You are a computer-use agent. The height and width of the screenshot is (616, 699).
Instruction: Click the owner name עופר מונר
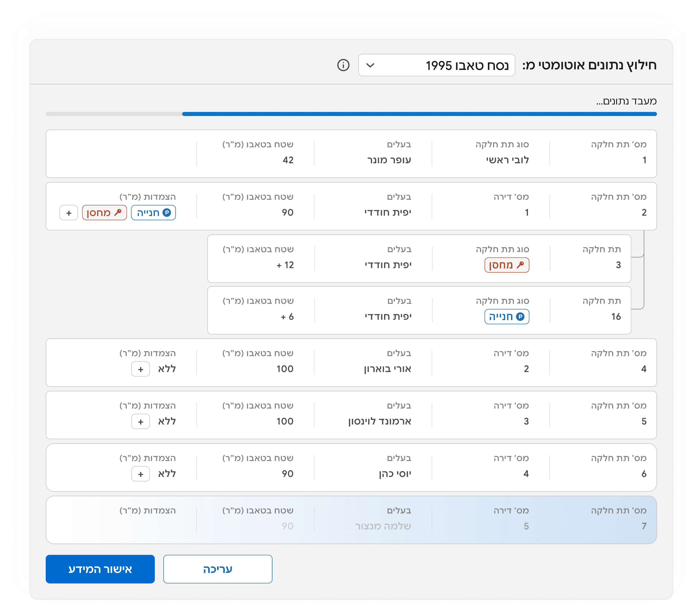(389, 160)
